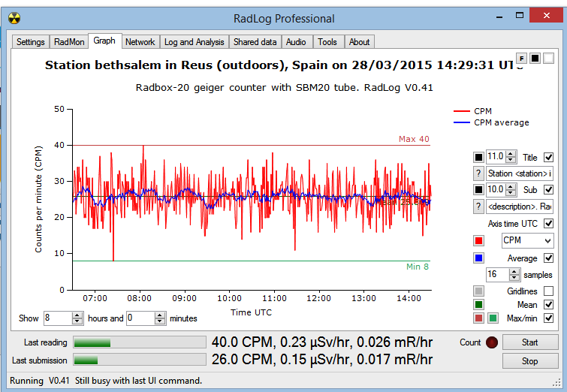Click the Last submission progress bar
This screenshot has width=567, height=392.
(x=140, y=360)
